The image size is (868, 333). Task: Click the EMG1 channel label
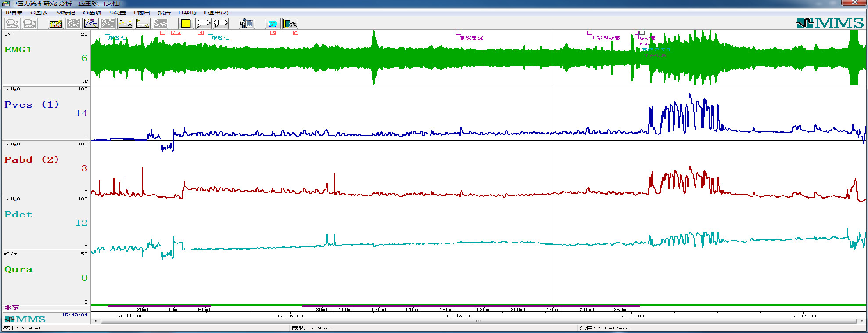point(18,50)
